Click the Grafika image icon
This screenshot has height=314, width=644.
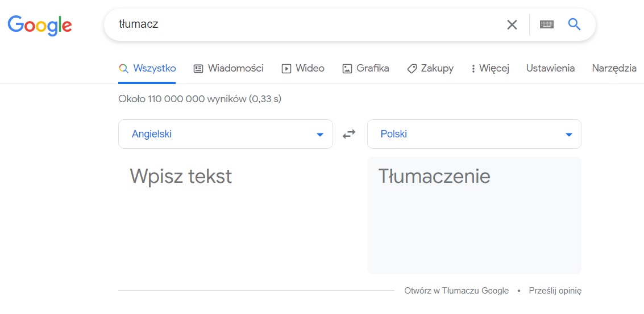(x=347, y=69)
